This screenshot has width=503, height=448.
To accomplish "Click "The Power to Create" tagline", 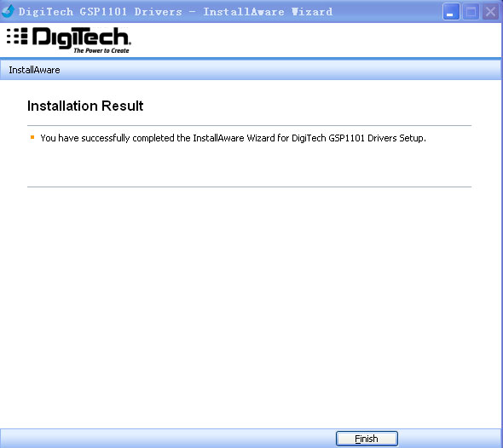I will (x=101, y=50).
